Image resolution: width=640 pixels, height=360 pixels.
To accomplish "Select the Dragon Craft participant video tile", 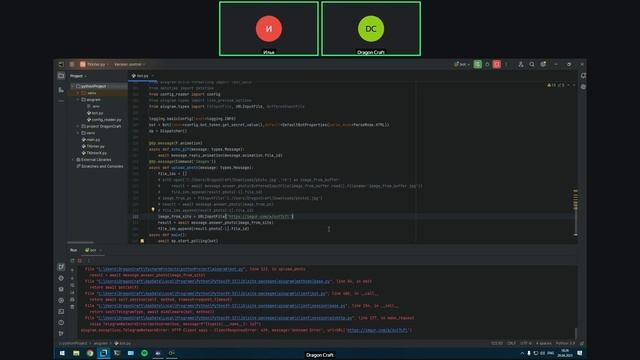I will pos(371,29).
